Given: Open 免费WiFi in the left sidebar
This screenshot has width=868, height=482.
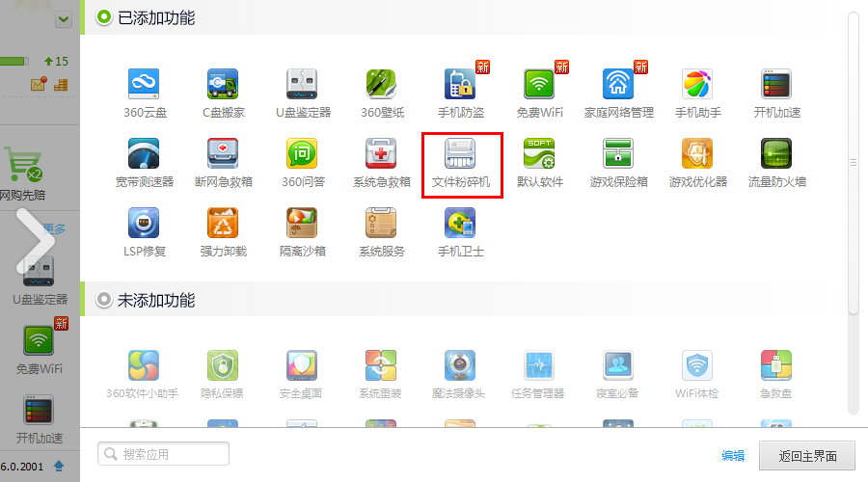Looking at the screenshot, I should (x=39, y=348).
